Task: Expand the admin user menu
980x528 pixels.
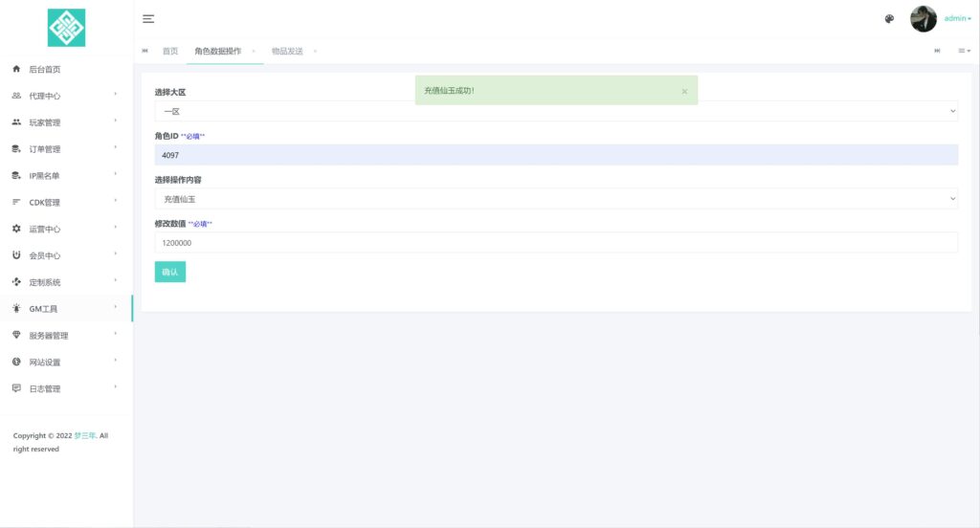Action: click(957, 19)
